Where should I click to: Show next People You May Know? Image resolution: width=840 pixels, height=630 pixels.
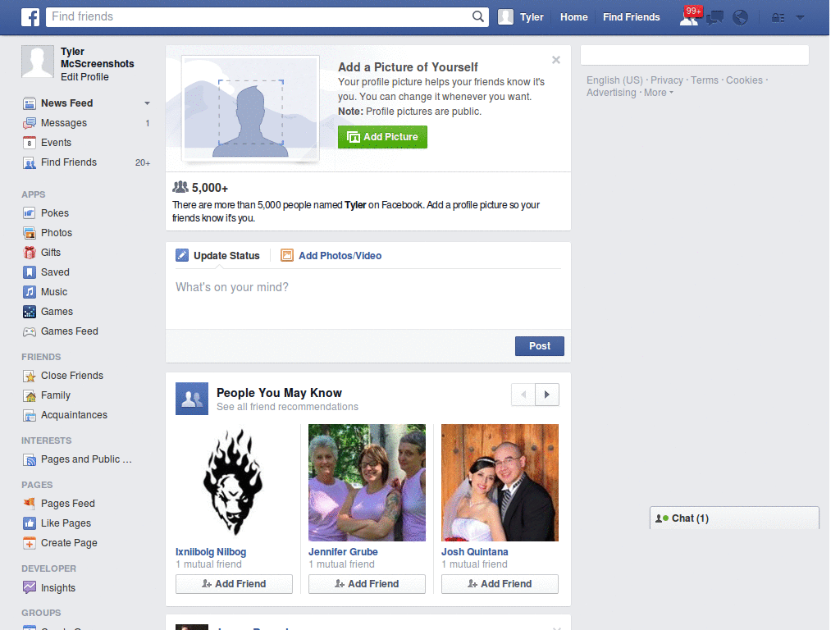pos(547,395)
